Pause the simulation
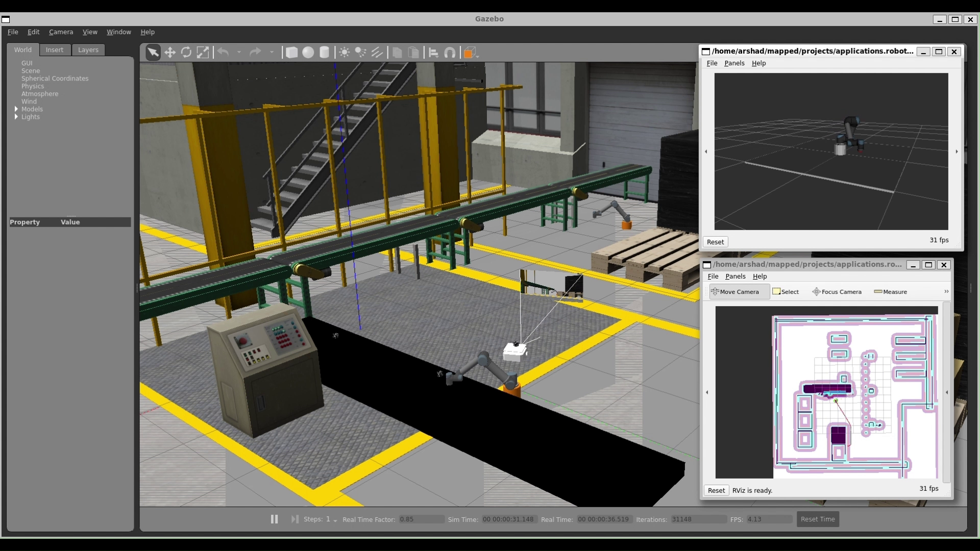The image size is (980, 551). pyautogui.click(x=274, y=519)
